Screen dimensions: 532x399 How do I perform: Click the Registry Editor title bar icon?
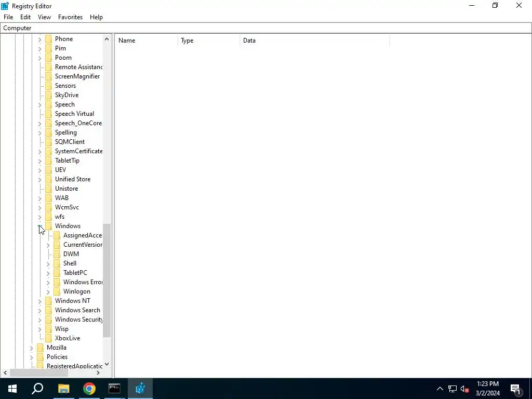coord(5,6)
